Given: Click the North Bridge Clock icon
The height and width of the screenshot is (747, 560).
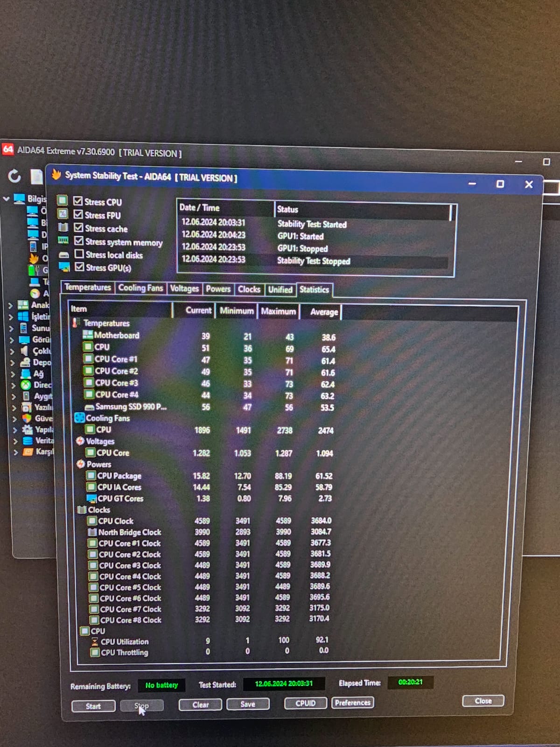Looking at the screenshot, I should pos(92,532).
